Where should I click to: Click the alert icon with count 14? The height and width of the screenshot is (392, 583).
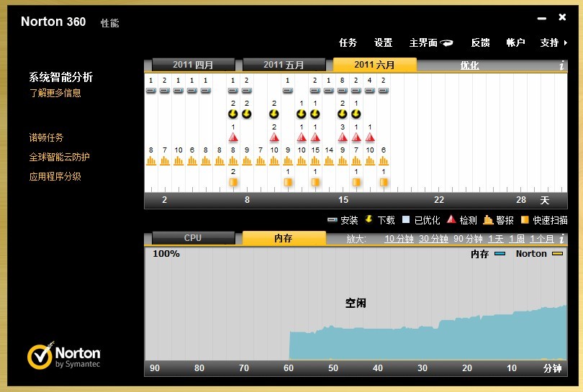[329, 160]
